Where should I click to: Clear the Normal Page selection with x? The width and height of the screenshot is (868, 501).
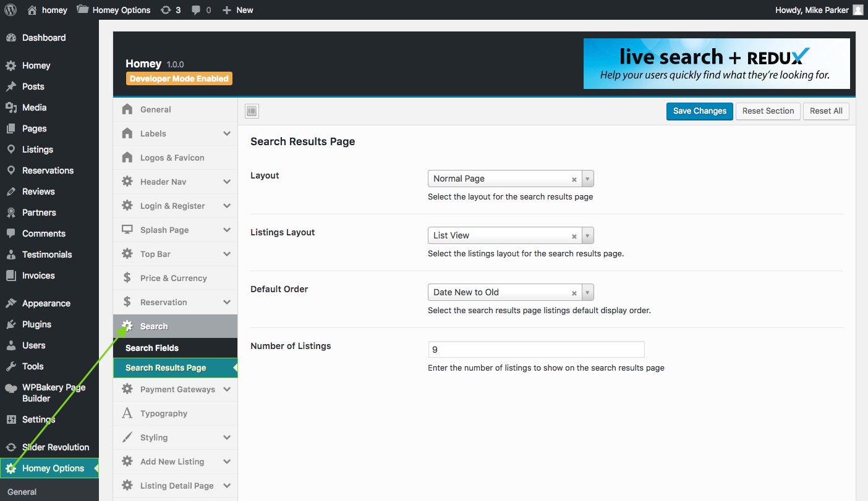pyautogui.click(x=574, y=180)
